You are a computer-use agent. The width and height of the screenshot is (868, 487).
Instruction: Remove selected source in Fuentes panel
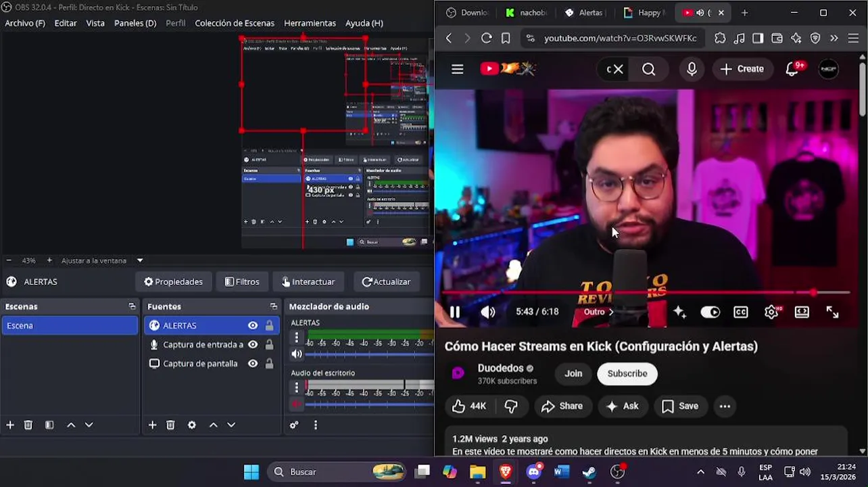coord(170,425)
